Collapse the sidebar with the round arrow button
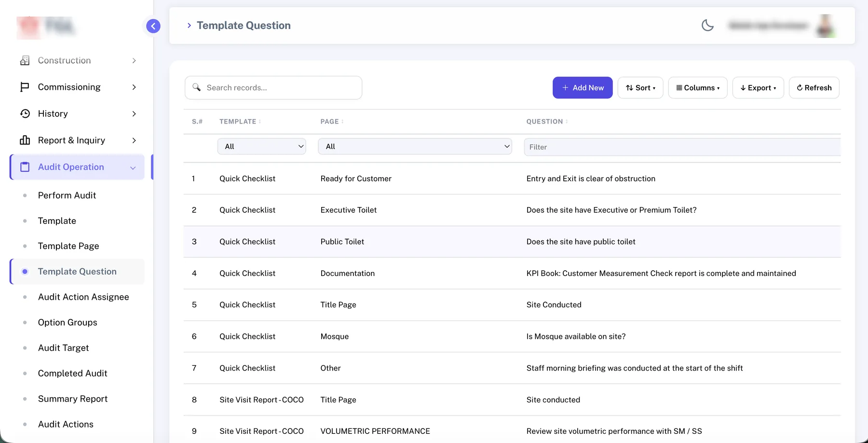The image size is (868, 443). (x=153, y=26)
